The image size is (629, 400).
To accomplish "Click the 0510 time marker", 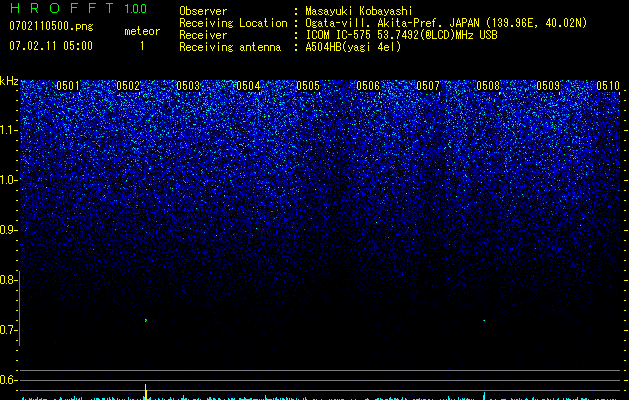I will point(608,86).
